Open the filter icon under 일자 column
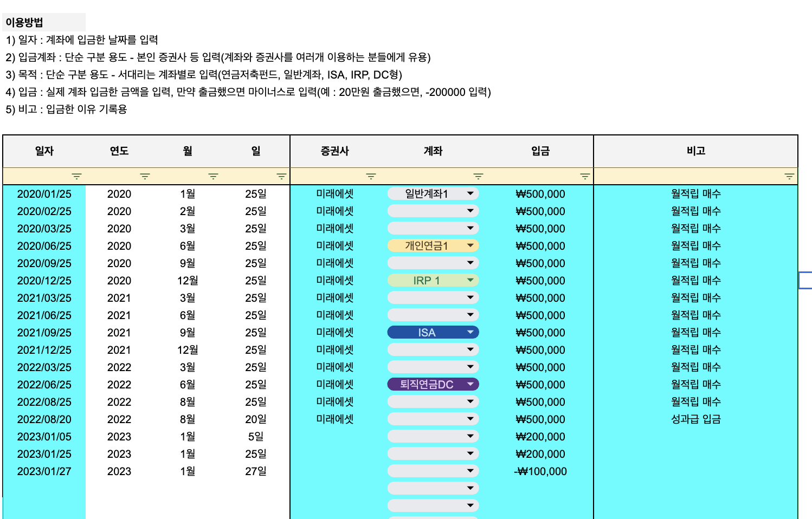The width and height of the screenshot is (812, 519). tap(77, 177)
